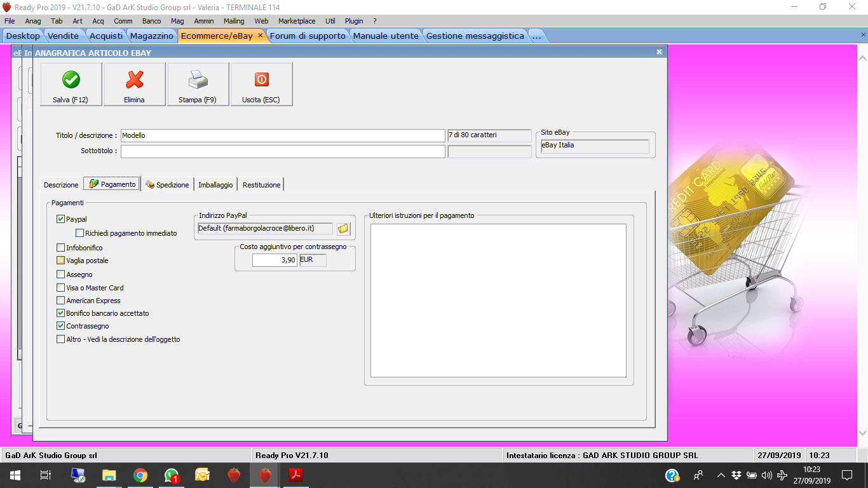Open Task View from the taskbar
Viewport: 868px width, 488px height.
coord(46,475)
